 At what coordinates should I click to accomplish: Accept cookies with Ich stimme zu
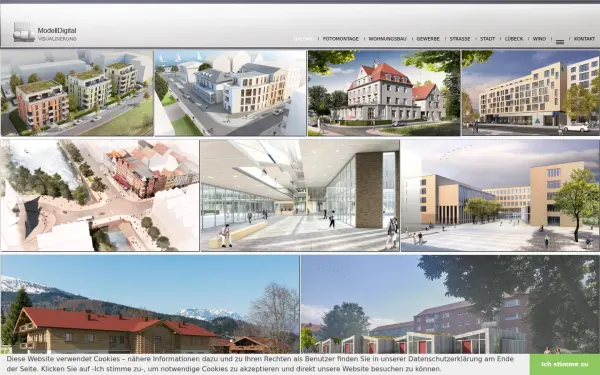564,364
